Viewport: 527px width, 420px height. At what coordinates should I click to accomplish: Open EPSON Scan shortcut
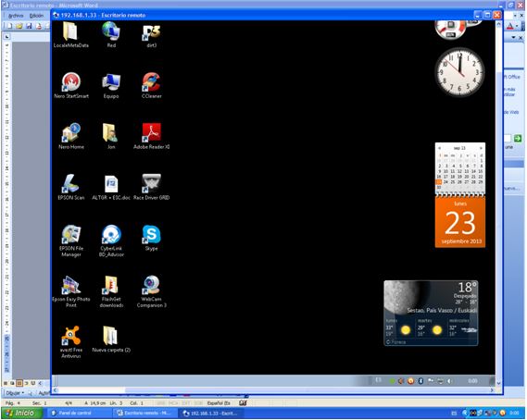(x=71, y=187)
